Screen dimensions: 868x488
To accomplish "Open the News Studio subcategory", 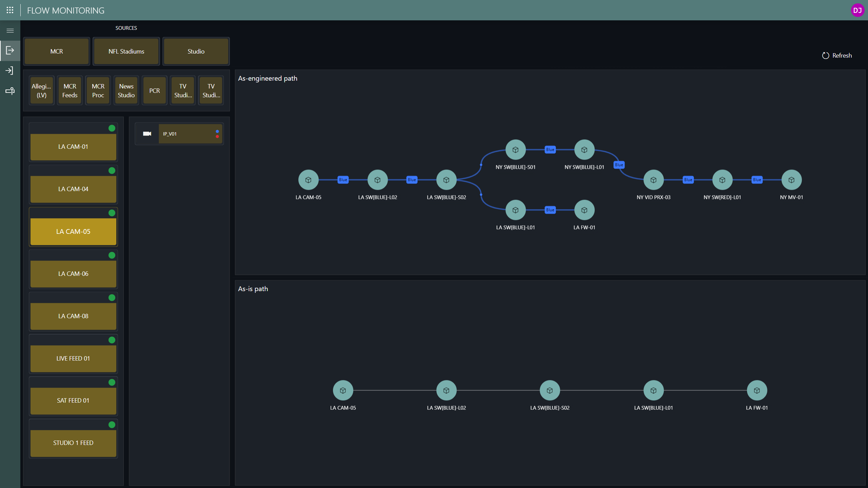I will coord(126,91).
